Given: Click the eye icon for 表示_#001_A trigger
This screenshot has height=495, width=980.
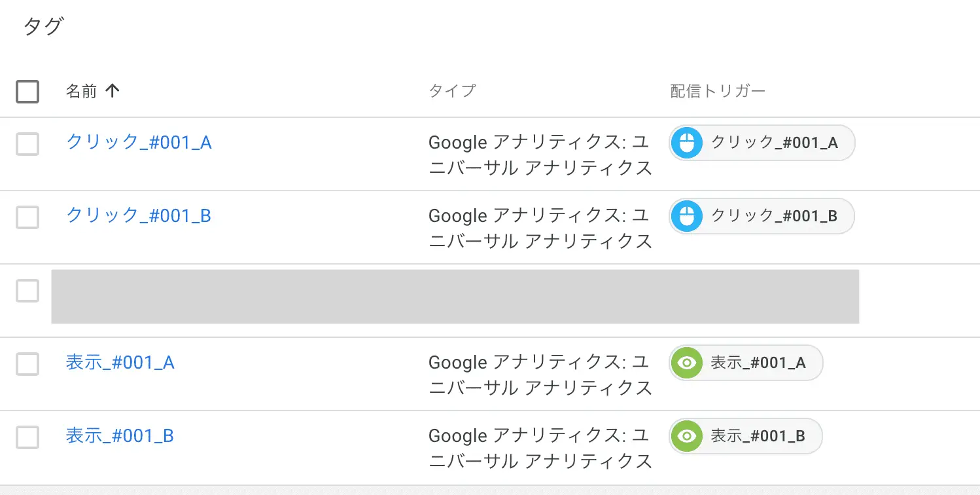Looking at the screenshot, I should point(686,363).
